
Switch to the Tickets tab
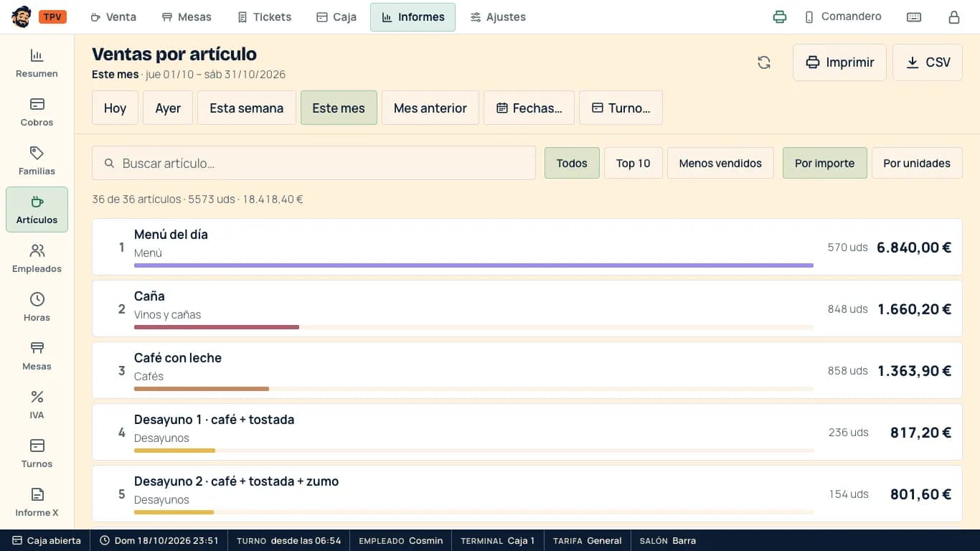pyautogui.click(x=264, y=17)
